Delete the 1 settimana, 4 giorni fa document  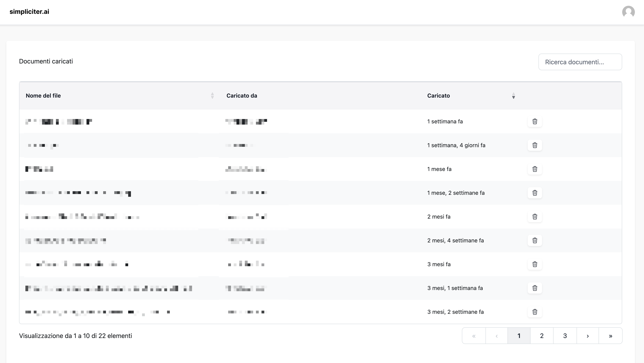(534, 145)
